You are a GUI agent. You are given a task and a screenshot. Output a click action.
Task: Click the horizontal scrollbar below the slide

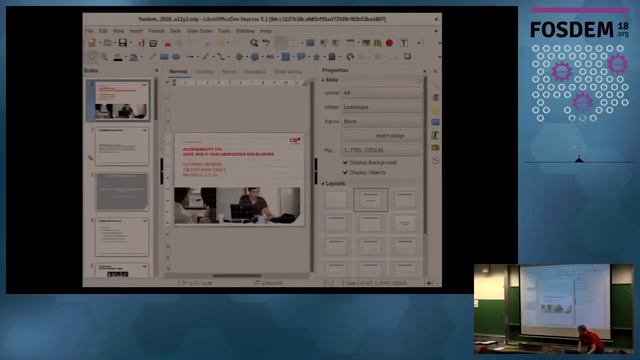(x=236, y=276)
